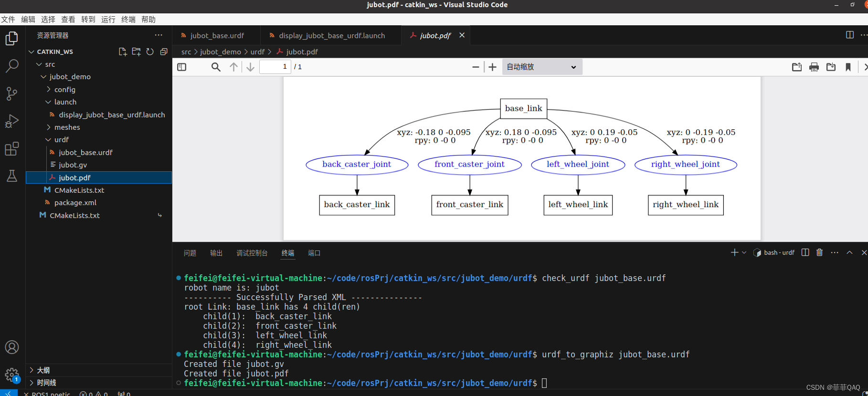This screenshot has height=396, width=868.
Task: Open the Search view in activity bar
Action: (12, 66)
